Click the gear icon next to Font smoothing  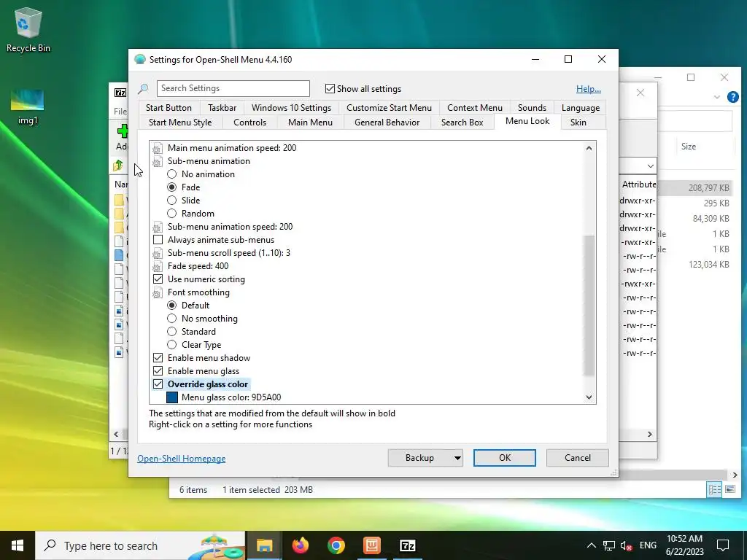click(158, 293)
